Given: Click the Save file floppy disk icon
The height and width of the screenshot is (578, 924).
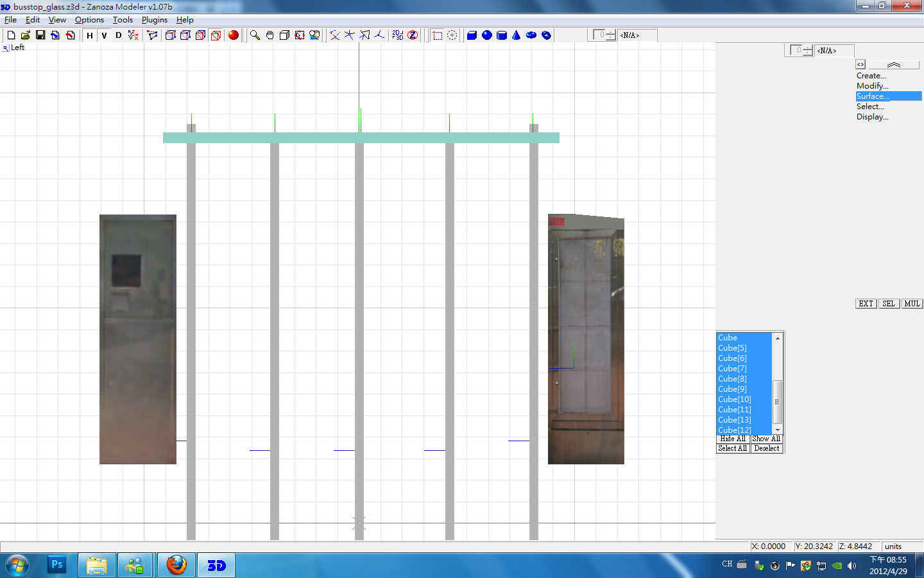Looking at the screenshot, I should [40, 35].
